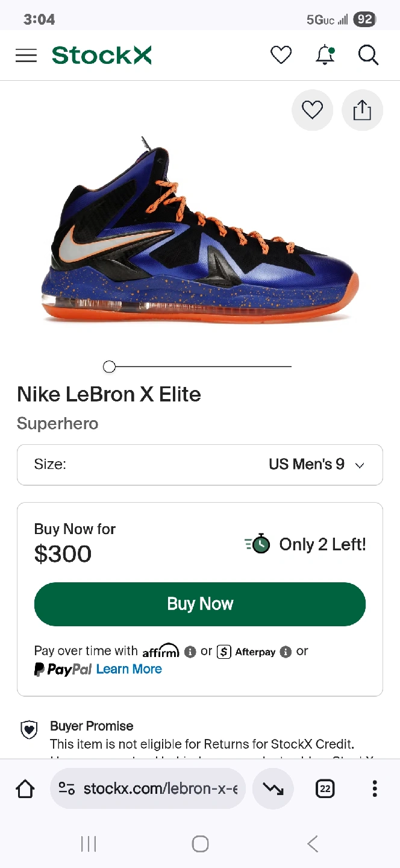Go to the StockX home logo
The image size is (400, 868).
click(101, 55)
